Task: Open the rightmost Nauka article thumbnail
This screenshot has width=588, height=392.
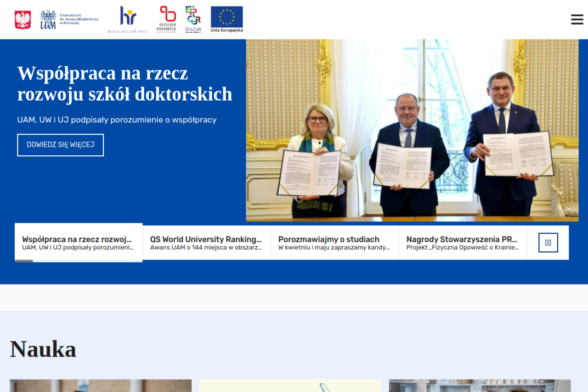Action: (480, 386)
